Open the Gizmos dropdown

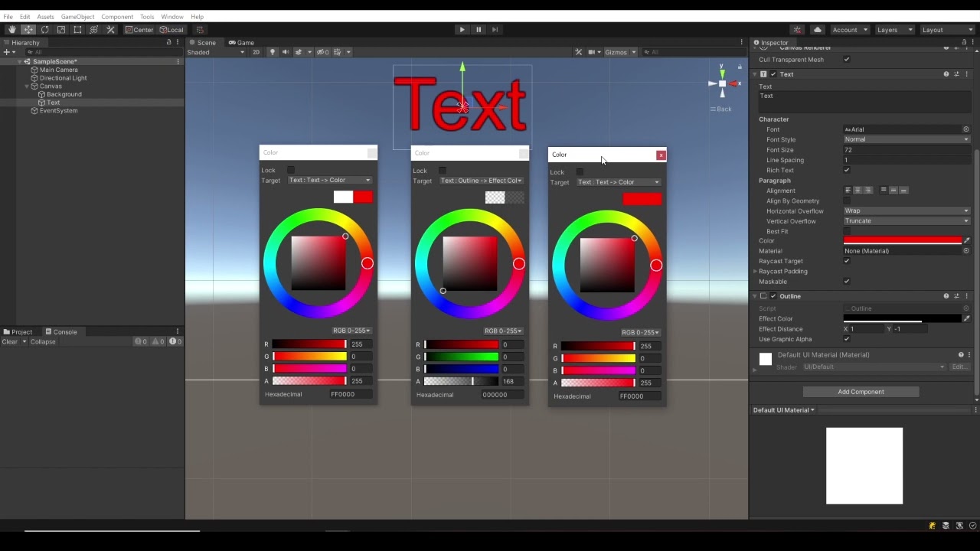click(620, 52)
